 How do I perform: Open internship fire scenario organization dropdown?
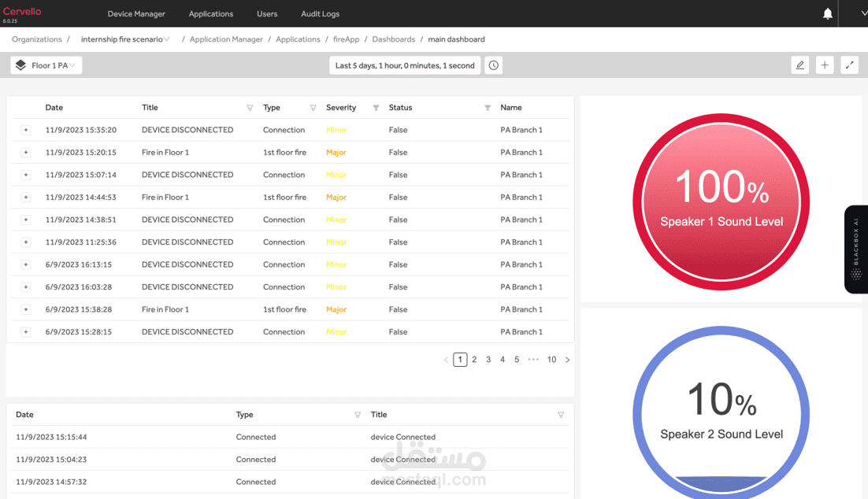pos(125,39)
